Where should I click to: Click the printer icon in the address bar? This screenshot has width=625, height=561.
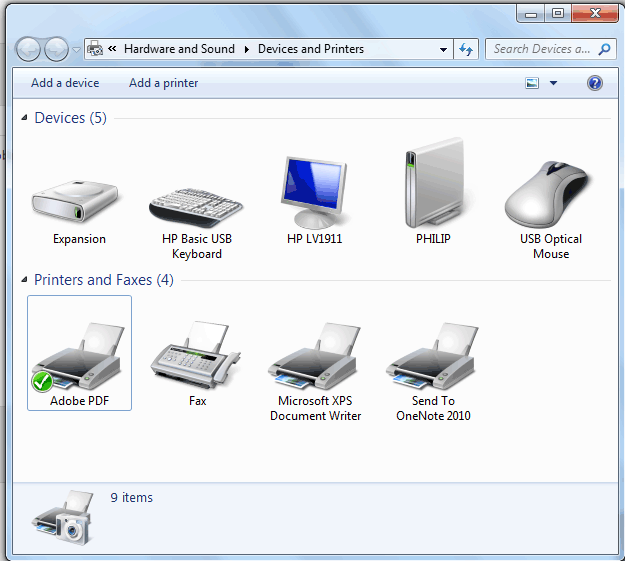pyautogui.click(x=94, y=49)
